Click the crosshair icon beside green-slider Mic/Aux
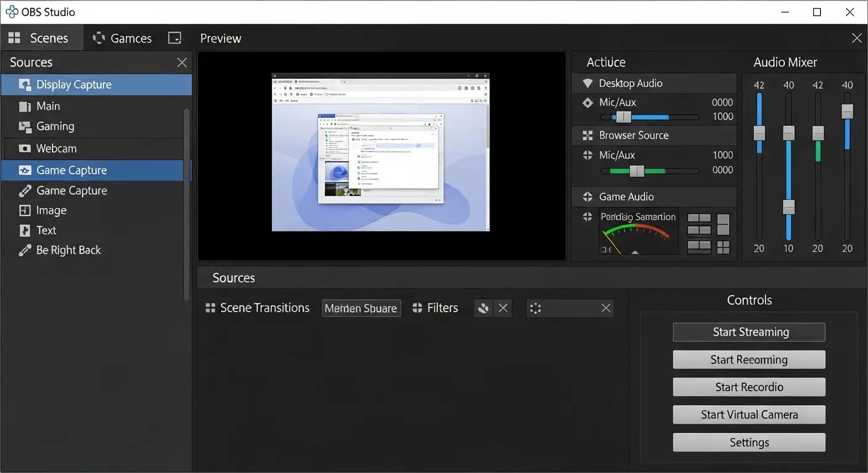This screenshot has width=868, height=473. coord(588,155)
